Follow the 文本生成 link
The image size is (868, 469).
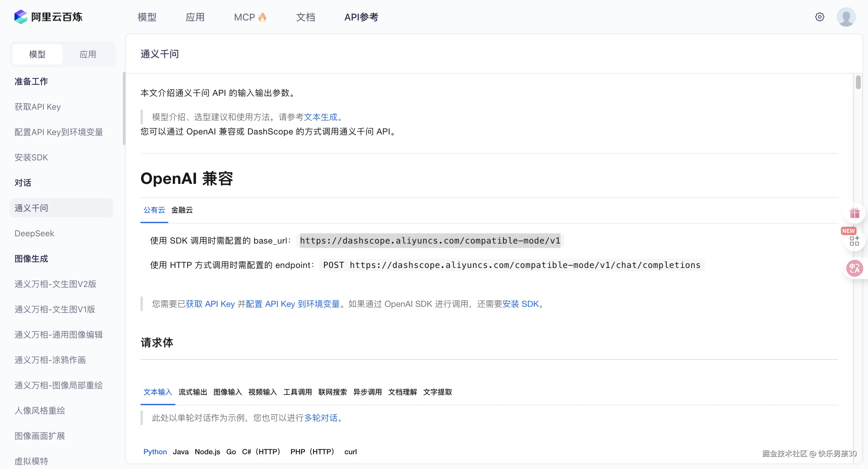coord(320,117)
